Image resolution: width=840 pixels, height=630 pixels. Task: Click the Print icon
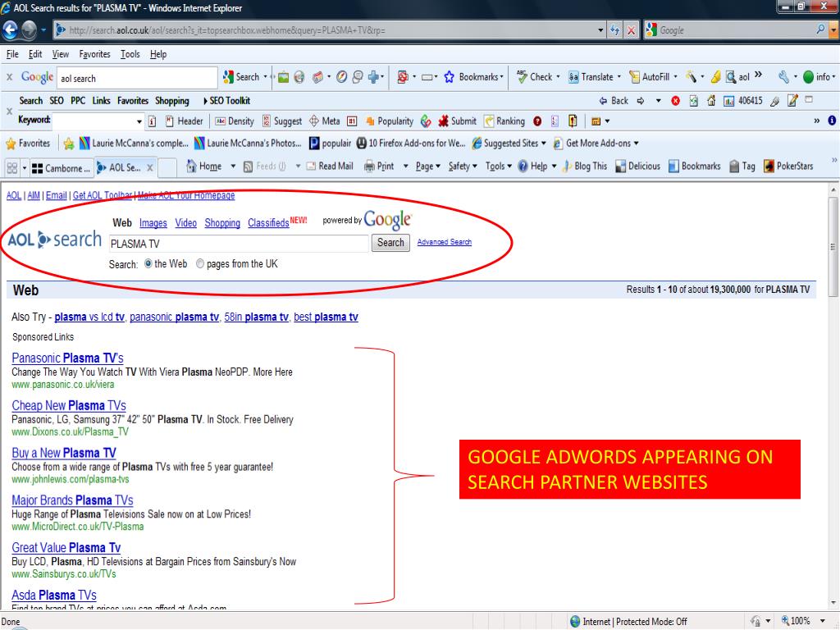[x=369, y=166]
